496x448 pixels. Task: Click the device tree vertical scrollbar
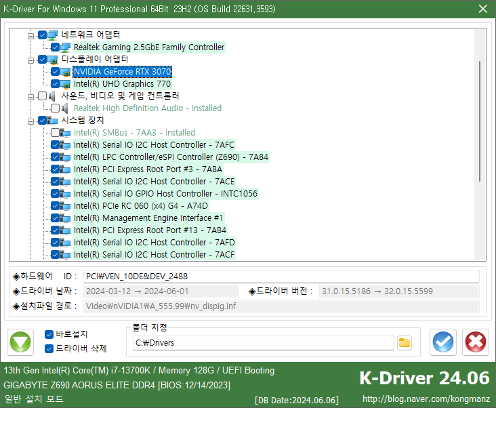480,121
